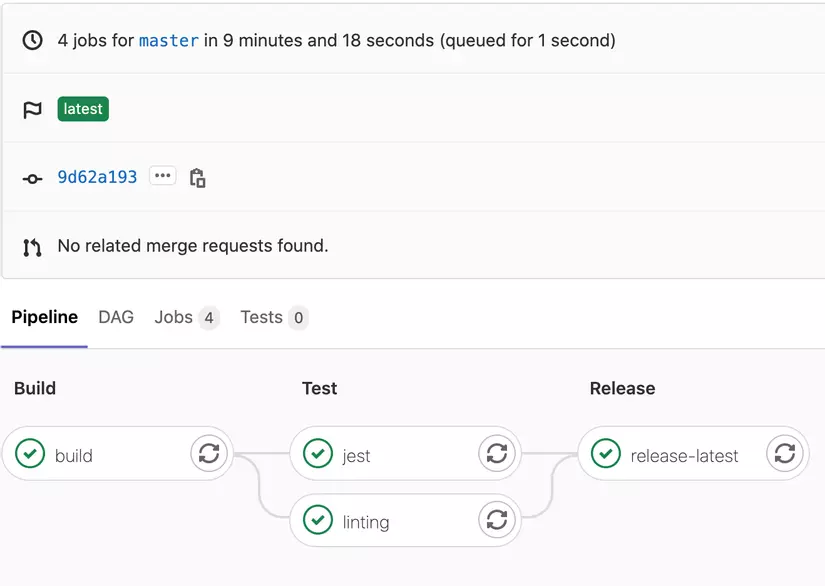Copy the commit SHA to clipboard
The height and width of the screenshot is (586, 825).
pos(197,176)
